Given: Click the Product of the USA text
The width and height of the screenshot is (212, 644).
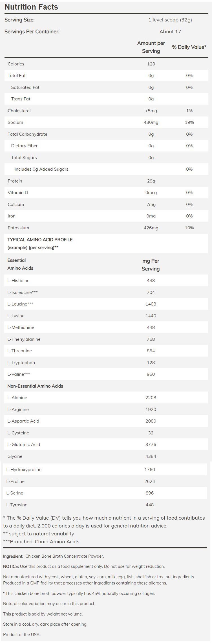Looking at the screenshot, I should click(22, 635).
